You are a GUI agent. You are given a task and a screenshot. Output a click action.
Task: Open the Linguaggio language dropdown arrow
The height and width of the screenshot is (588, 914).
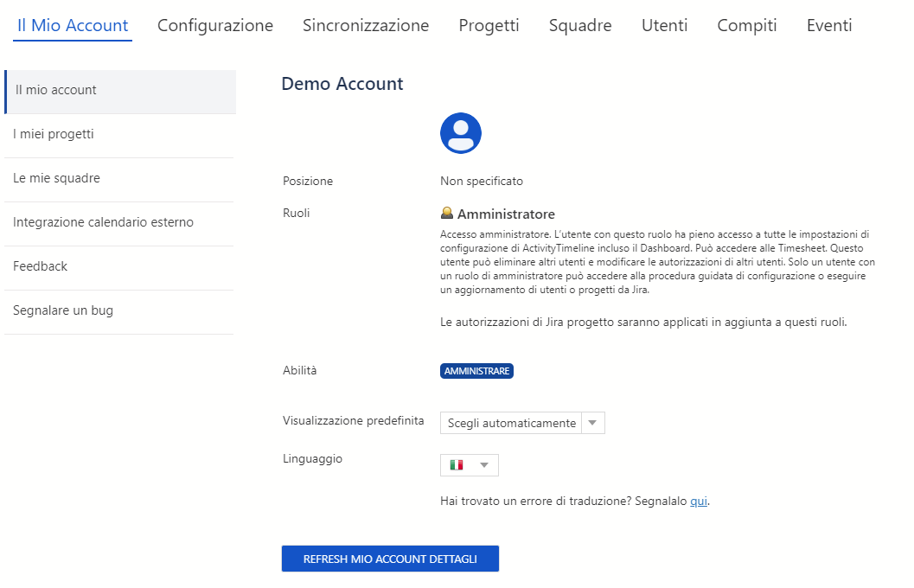click(x=484, y=465)
